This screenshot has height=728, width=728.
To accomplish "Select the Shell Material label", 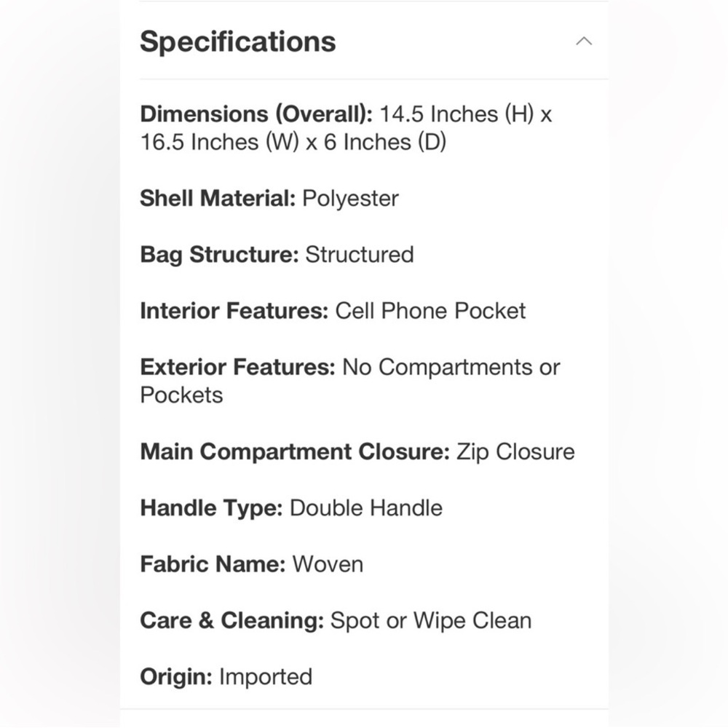I will 218,198.
